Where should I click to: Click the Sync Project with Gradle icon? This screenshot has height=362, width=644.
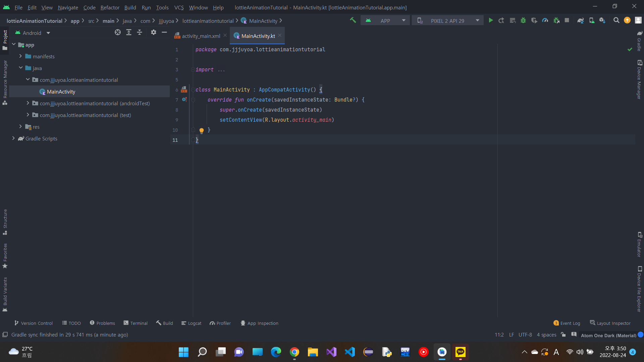click(581, 20)
